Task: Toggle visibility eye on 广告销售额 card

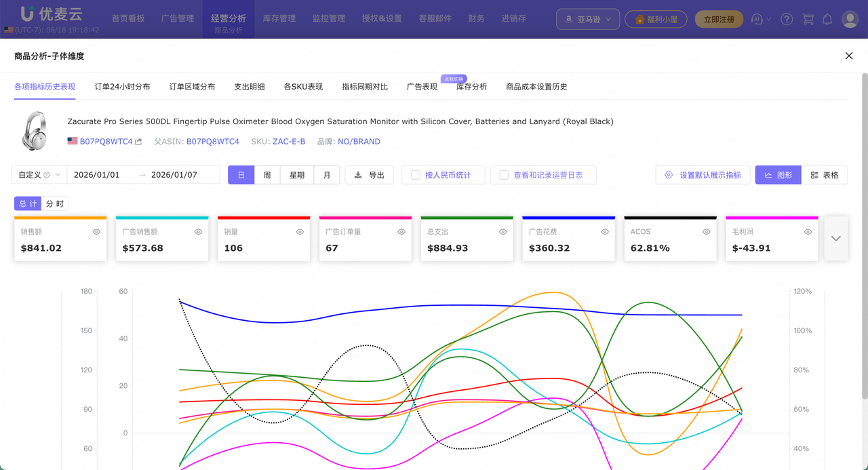Action: 198,232
